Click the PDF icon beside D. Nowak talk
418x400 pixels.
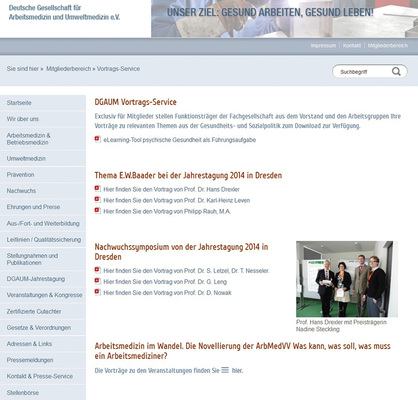click(x=97, y=292)
